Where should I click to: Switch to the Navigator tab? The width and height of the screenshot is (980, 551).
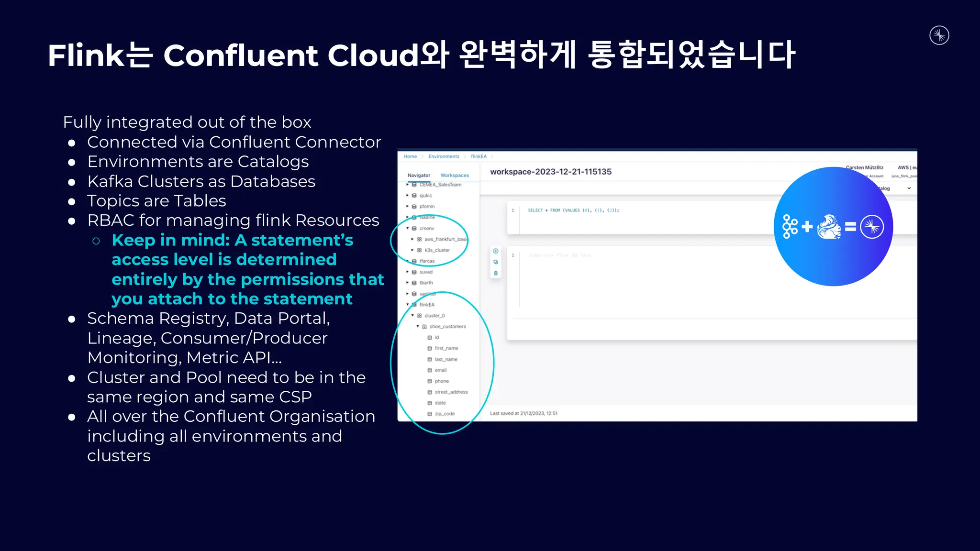click(419, 176)
